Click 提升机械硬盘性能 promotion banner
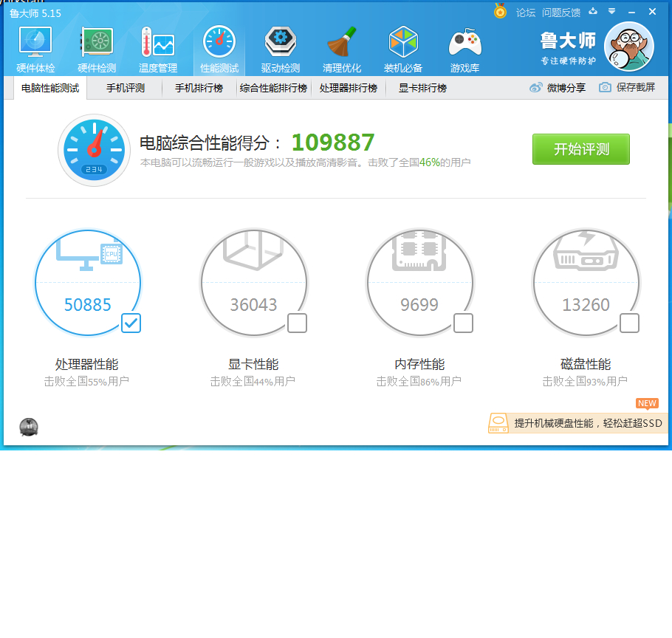672x638 pixels. tap(578, 423)
